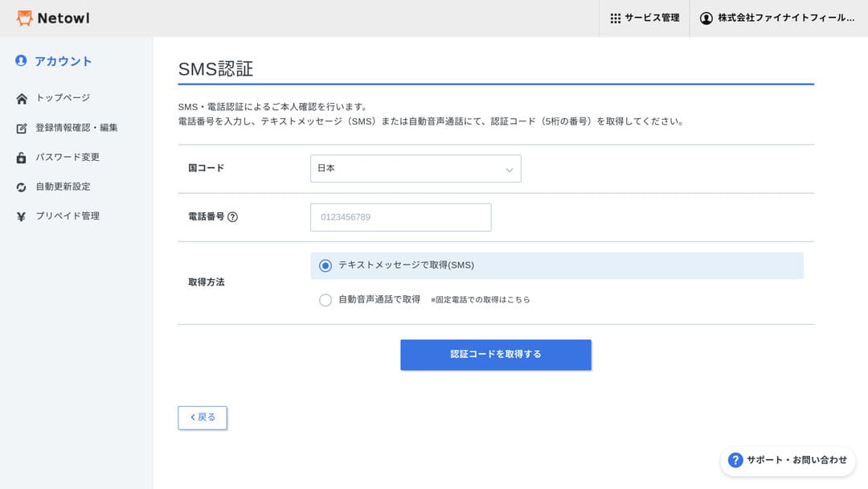The height and width of the screenshot is (489, 868).
Task: Select テキストメッセージで取得(SMS) radio option
Action: coord(325,265)
